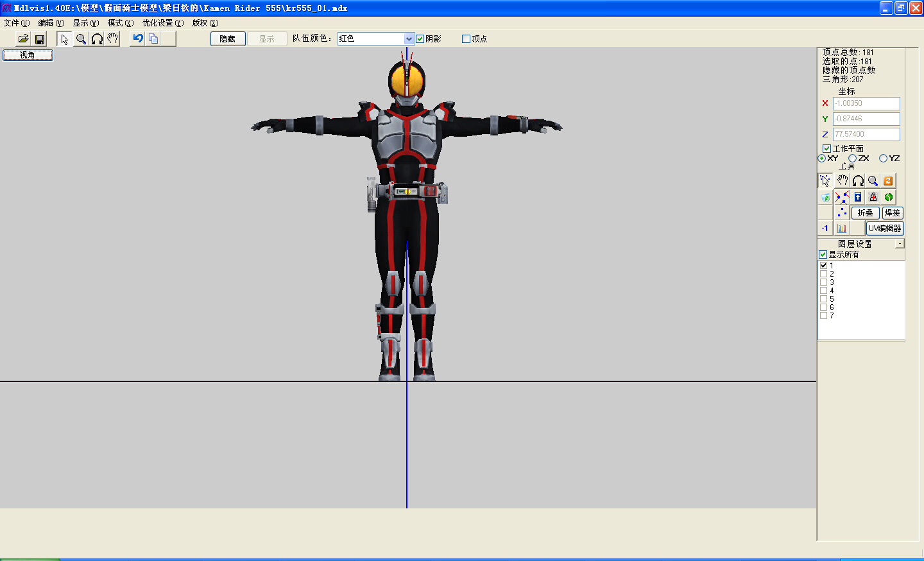Select the rotate view tool in top toolbar
The height and width of the screenshot is (561, 924).
(97, 39)
